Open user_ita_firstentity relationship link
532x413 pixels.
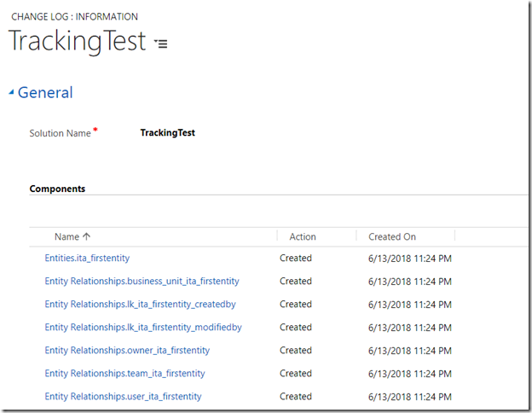[x=123, y=397]
